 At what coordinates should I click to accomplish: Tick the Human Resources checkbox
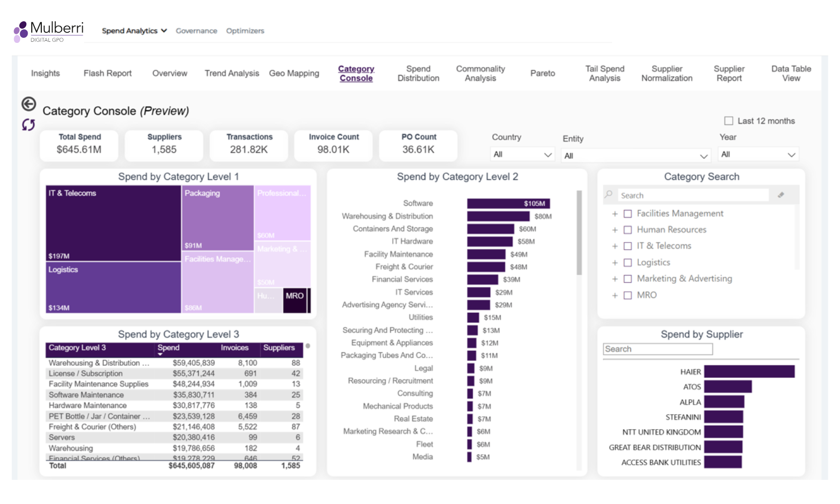[628, 230]
